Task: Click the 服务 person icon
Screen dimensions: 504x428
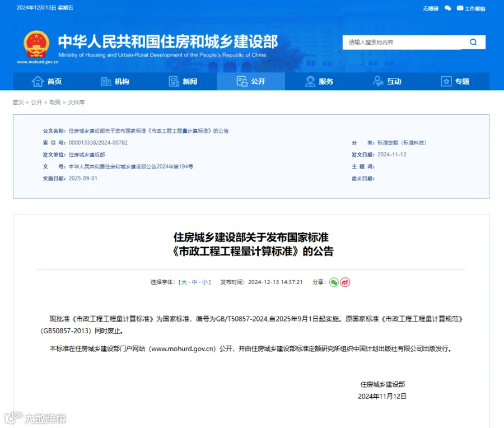Action: [310, 81]
